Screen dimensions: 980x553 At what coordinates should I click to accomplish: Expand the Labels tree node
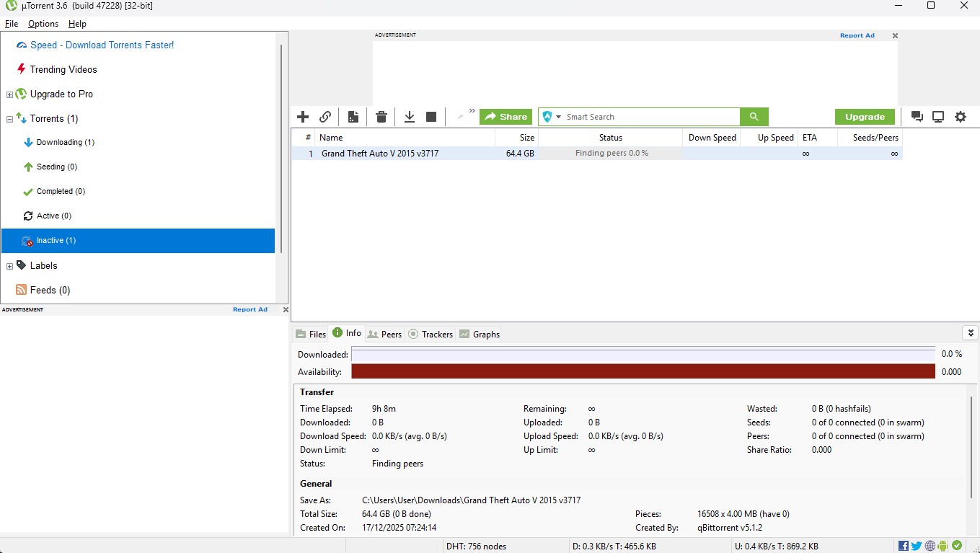click(x=9, y=266)
